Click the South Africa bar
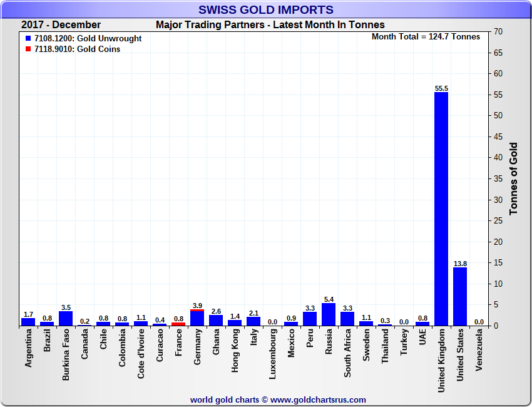 347,319
